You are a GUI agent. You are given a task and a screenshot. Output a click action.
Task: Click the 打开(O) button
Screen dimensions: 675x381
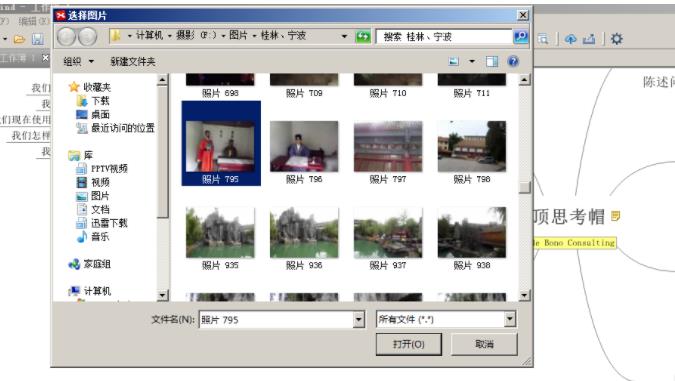[x=409, y=344]
